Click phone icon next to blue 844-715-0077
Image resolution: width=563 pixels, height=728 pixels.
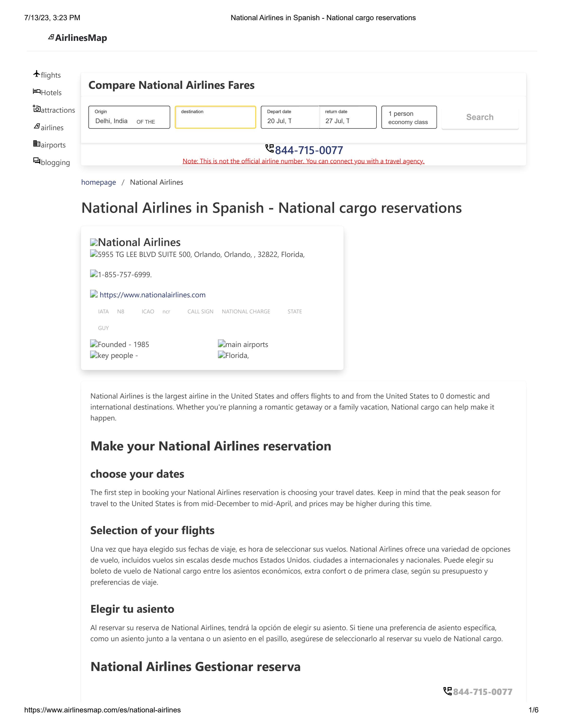pos(270,148)
